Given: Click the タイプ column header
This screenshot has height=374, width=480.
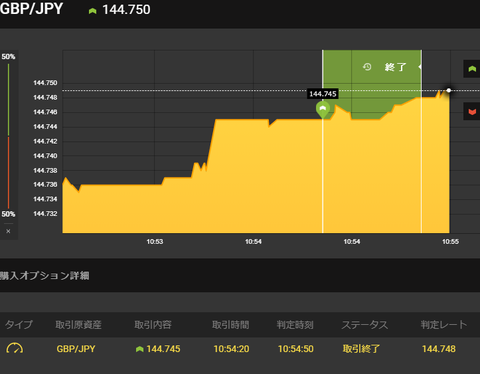Looking at the screenshot, I should [19, 324].
